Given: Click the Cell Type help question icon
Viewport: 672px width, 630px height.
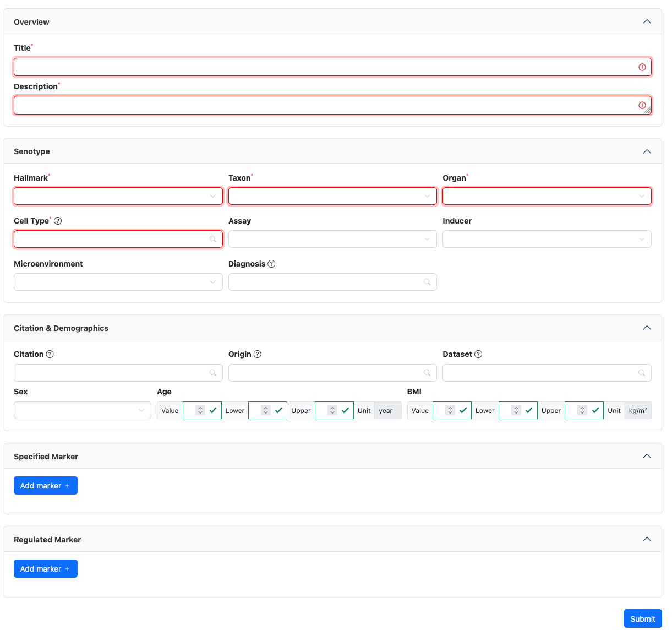Looking at the screenshot, I should click(x=58, y=221).
